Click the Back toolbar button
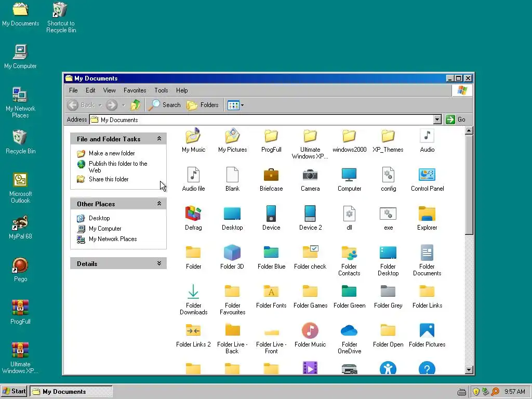The height and width of the screenshot is (399, 532). [x=81, y=105]
